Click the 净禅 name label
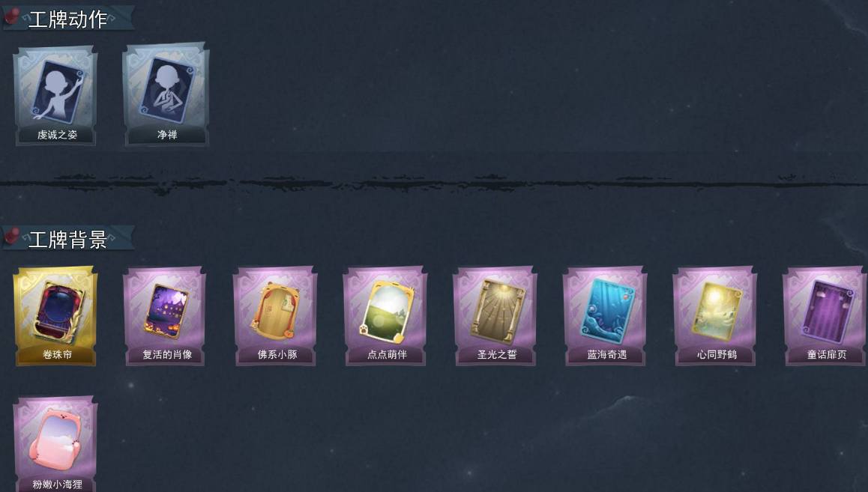Screen dimensions: 868x492 click(x=166, y=134)
